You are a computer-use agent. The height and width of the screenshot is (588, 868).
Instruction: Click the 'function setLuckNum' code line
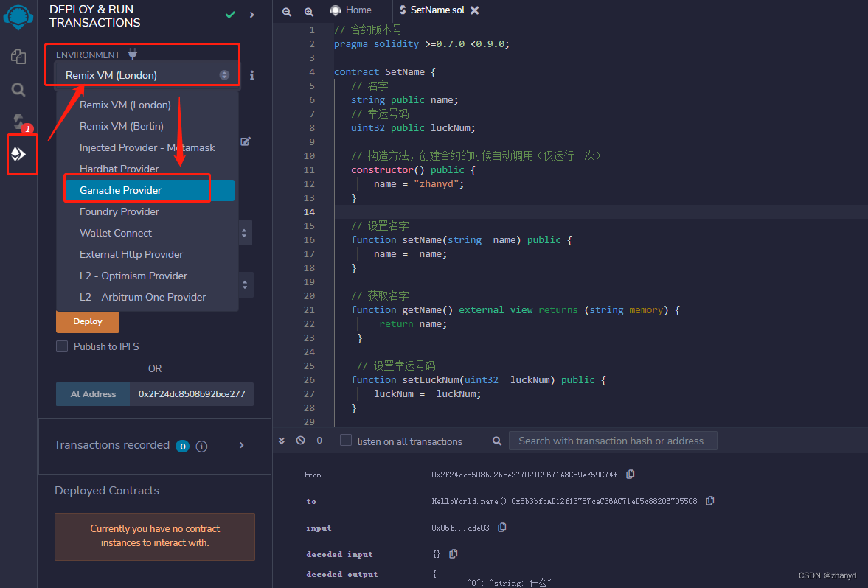[x=479, y=380]
